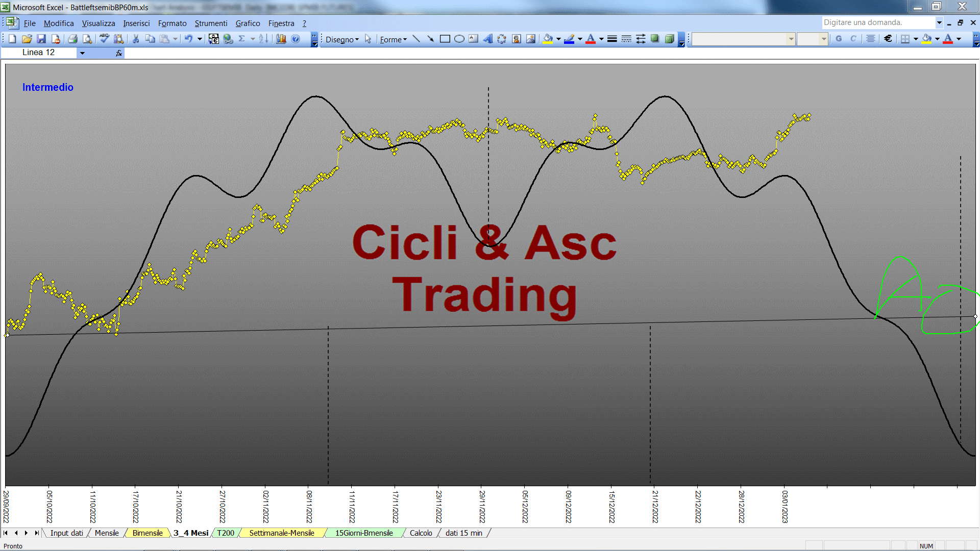Switch to the Bimensile sheet tab
980x551 pixels.
point(148,533)
